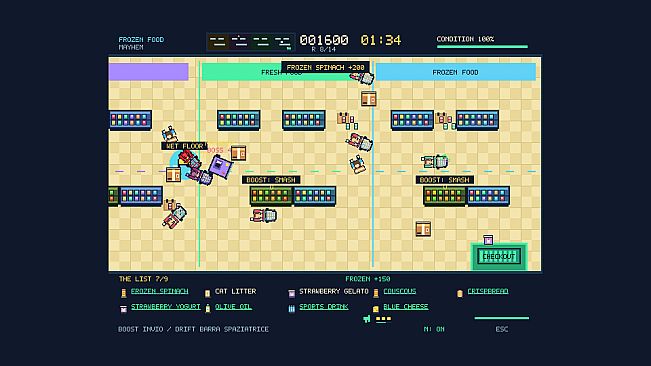Click the OLIVE OIL list entry

point(233,307)
